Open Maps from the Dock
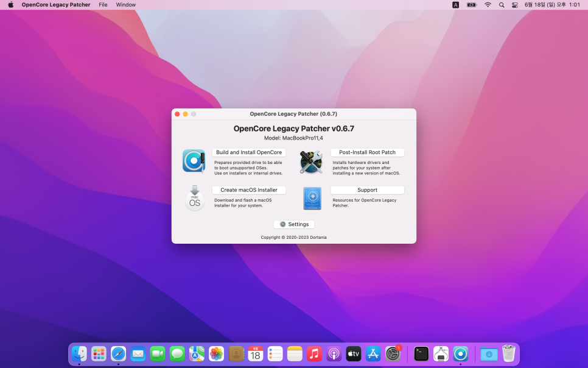Image resolution: width=588 pixels, height=368 pixels. (x=197, y=354)
